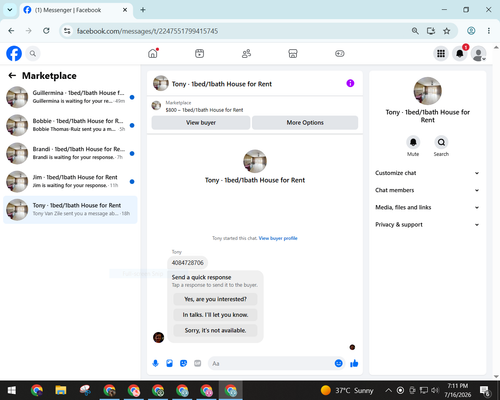Open the Windows notification center icon
Screen dimensions: 500x400
[x=485, y=390]
